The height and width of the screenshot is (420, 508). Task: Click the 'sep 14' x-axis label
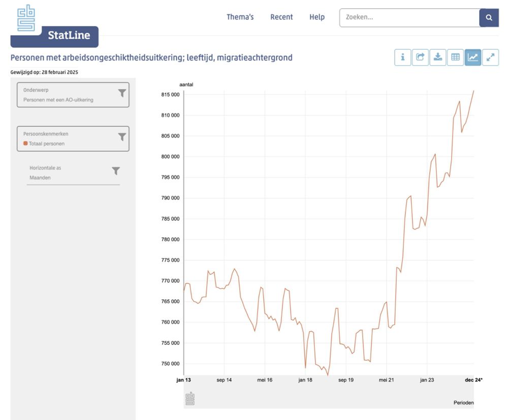(x=224, y=380)
